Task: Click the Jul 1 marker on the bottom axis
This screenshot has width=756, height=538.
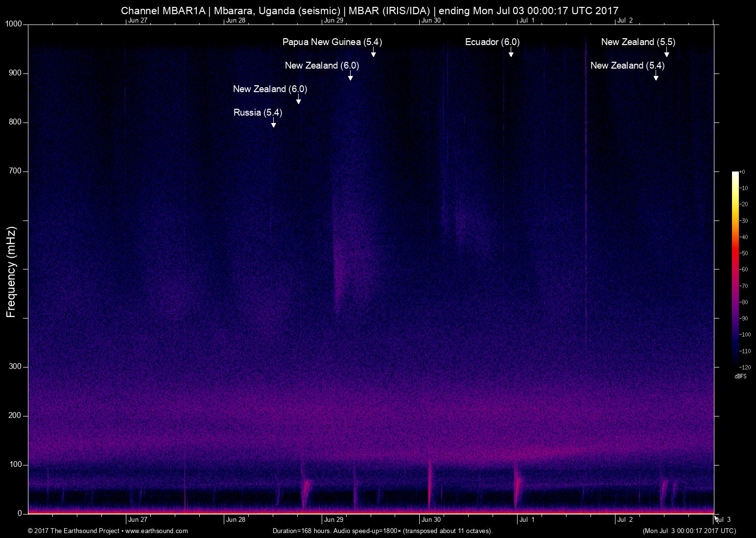Action: coord(527,520)
